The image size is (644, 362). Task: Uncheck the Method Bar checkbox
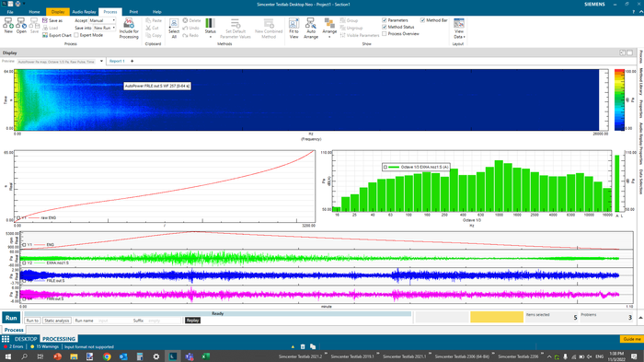422,20
